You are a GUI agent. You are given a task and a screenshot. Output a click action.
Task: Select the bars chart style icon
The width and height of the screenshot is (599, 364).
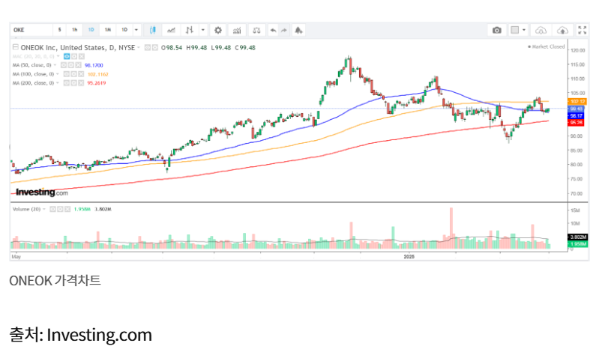190,30
